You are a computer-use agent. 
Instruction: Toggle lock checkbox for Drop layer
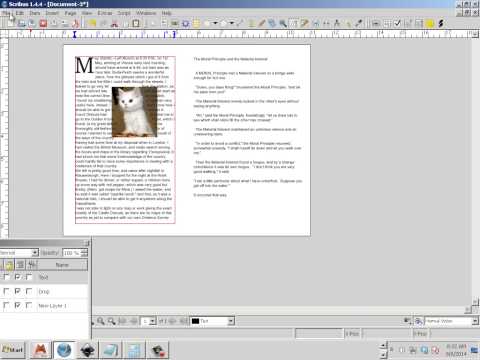tap(6, 291)
